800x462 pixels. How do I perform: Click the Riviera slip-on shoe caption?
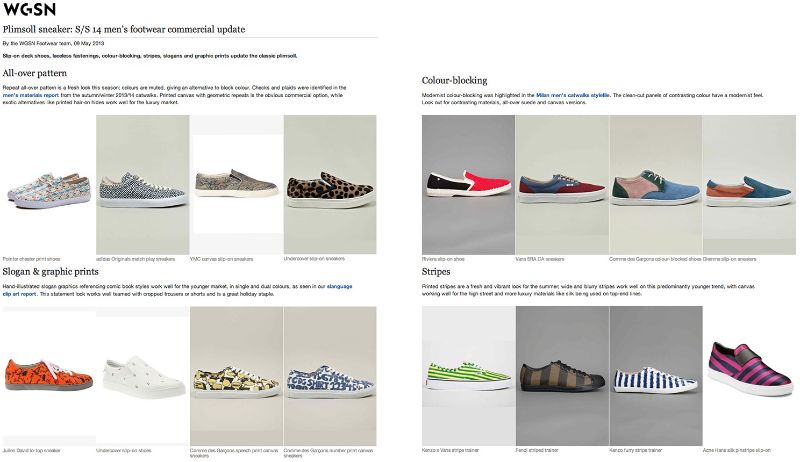pos(443,259)
